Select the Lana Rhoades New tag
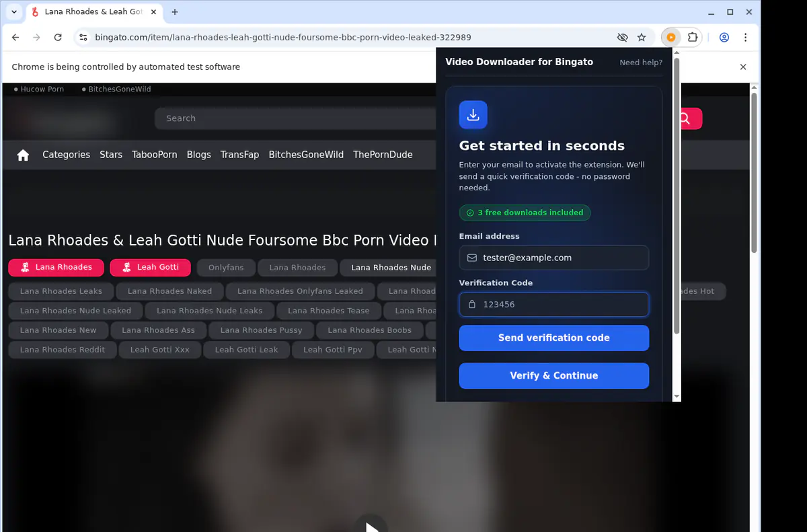This screenshot has width=807, height=532. click(58, 330)
